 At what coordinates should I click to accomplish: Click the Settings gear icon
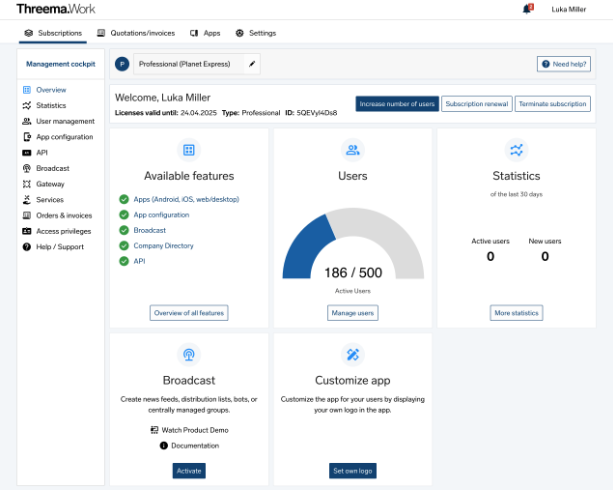(240, 33)
